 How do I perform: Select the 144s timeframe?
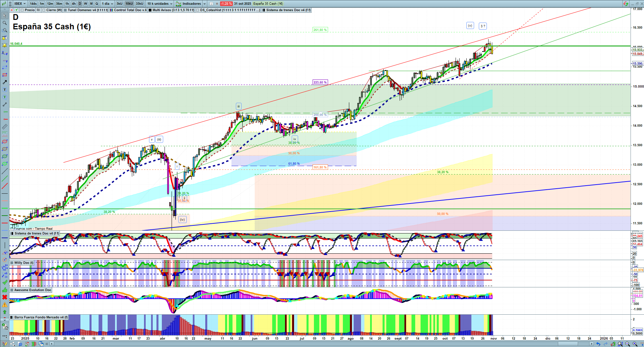coord(33,4)
